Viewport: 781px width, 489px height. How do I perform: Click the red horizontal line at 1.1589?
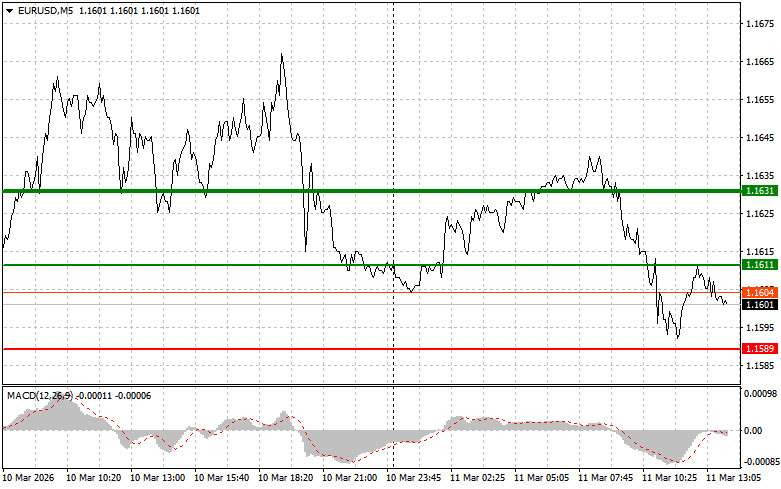coord(372,349)
